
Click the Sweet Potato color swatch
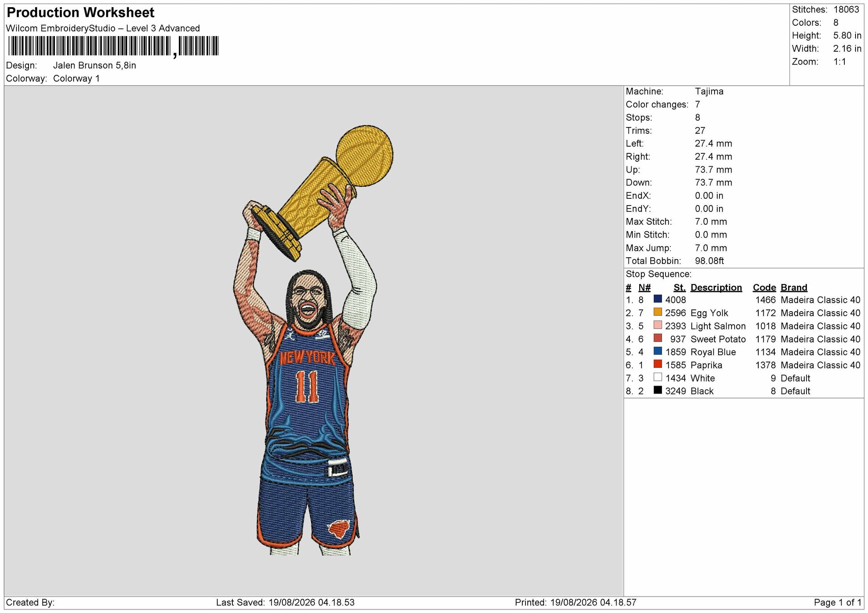click(x=657, y=338)
